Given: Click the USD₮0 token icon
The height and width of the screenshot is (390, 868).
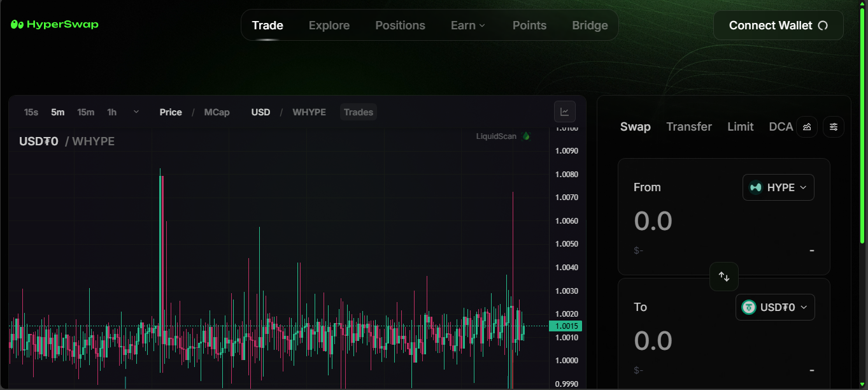Looking at the screenshot, I should click(749, 307).
